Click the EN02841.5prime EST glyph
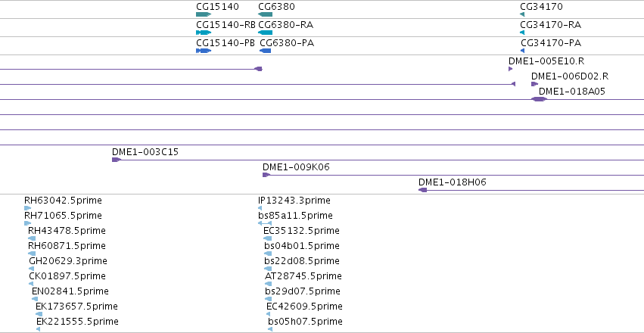This screenshot has height=333, width=644. coord(35,299)
